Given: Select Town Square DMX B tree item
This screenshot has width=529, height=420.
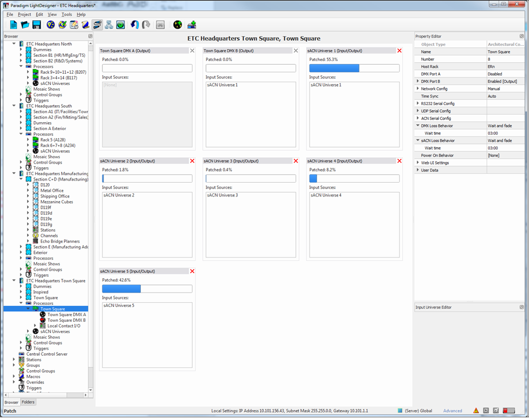Looking at the screenshot, I should 66,320.
